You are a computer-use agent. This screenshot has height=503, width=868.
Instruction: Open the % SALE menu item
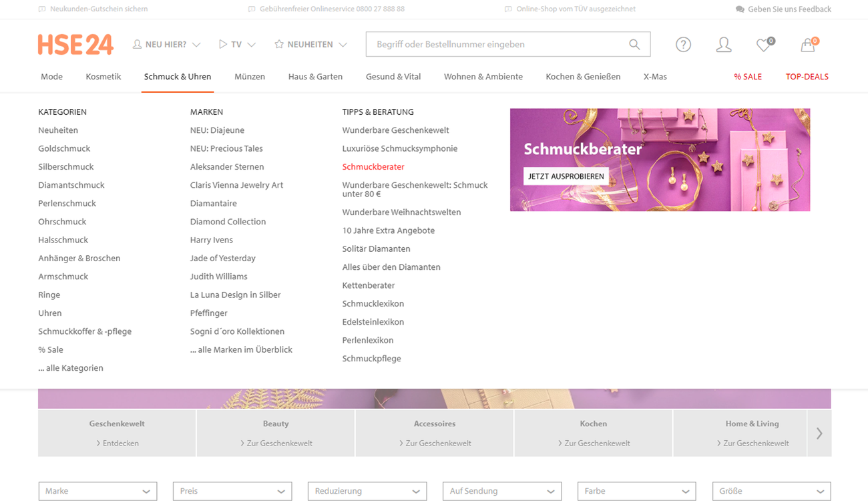point(748,77)
